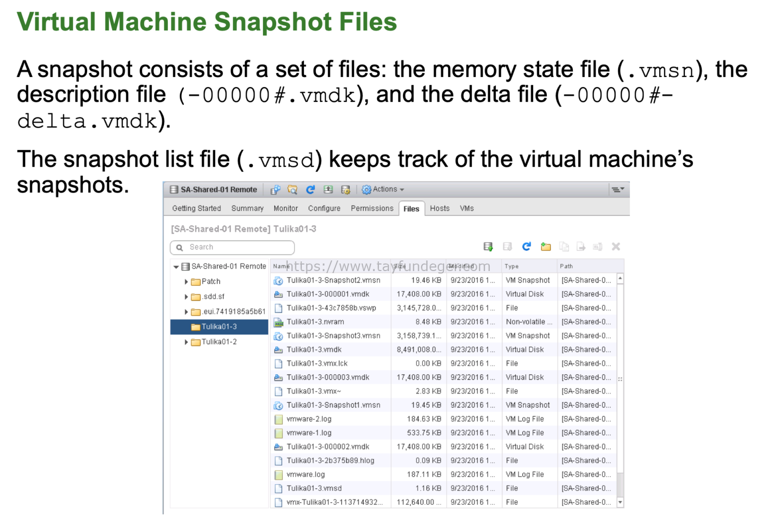Click inside the Search field
This screenshot has width=774, height=532.
pos(232,247)
